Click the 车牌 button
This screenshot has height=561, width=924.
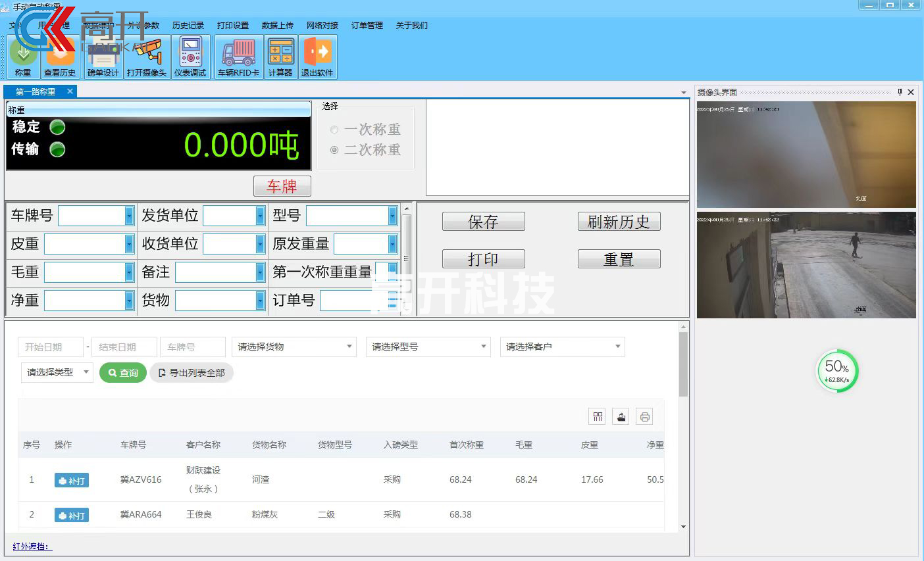[x=282, y=186]
